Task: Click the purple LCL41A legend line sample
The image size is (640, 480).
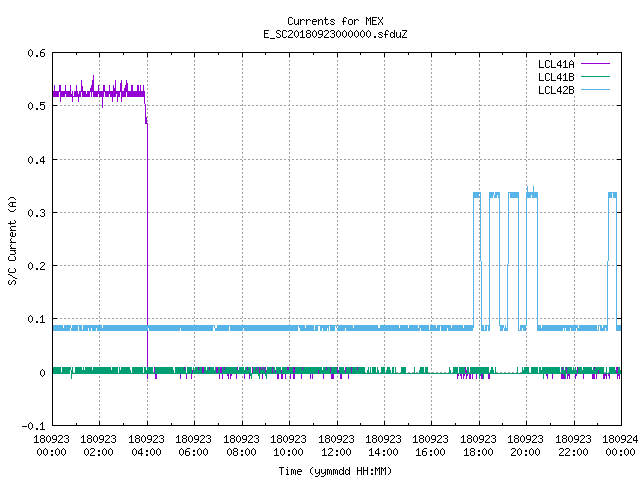Action: 595,64
